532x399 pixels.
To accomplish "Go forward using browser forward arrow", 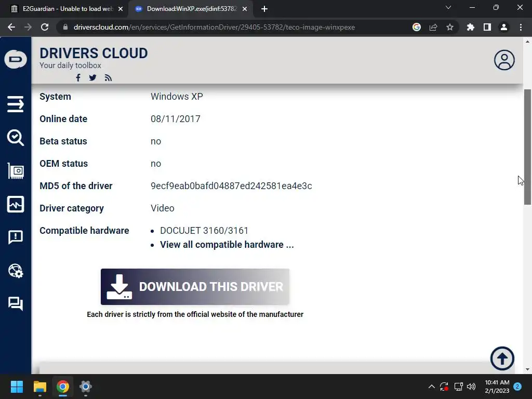I will point(28,27).
